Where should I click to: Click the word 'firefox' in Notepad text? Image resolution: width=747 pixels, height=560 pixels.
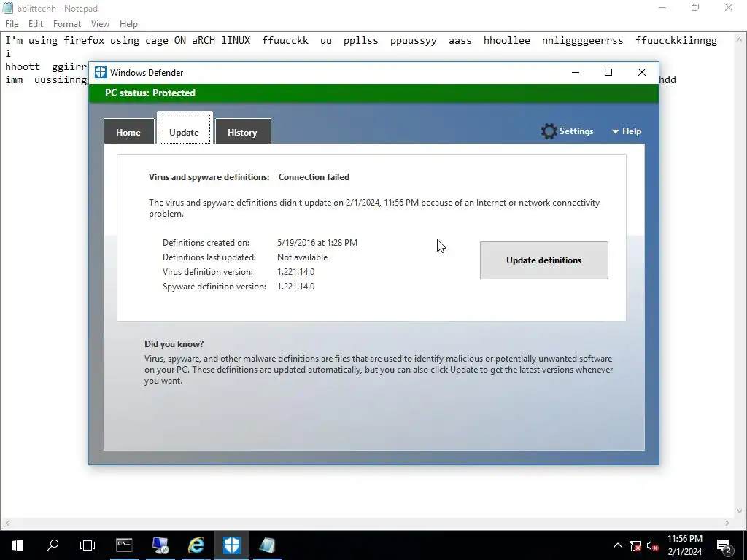[x=84, y=41]
